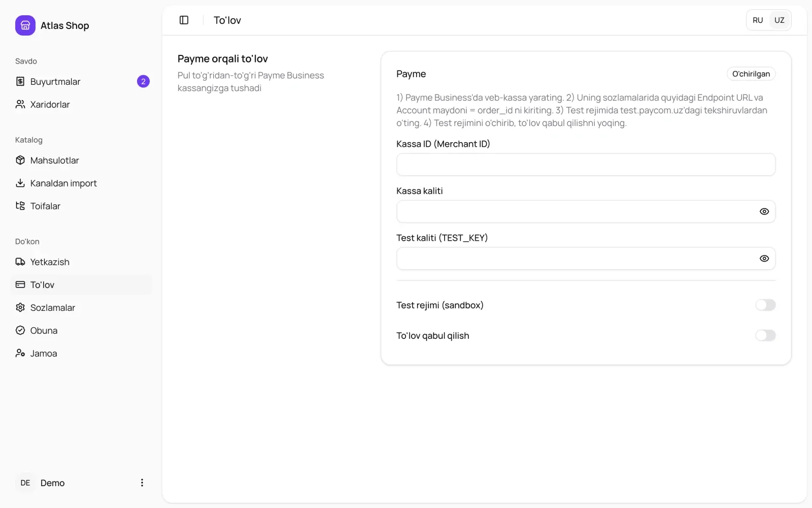This screenshot has height=508, width=812.
Task: Open Toifalar categories icon
Action: [20, 206]
